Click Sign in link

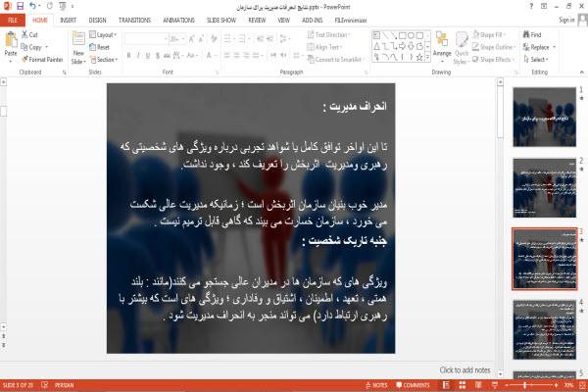[x=566, y=20]
